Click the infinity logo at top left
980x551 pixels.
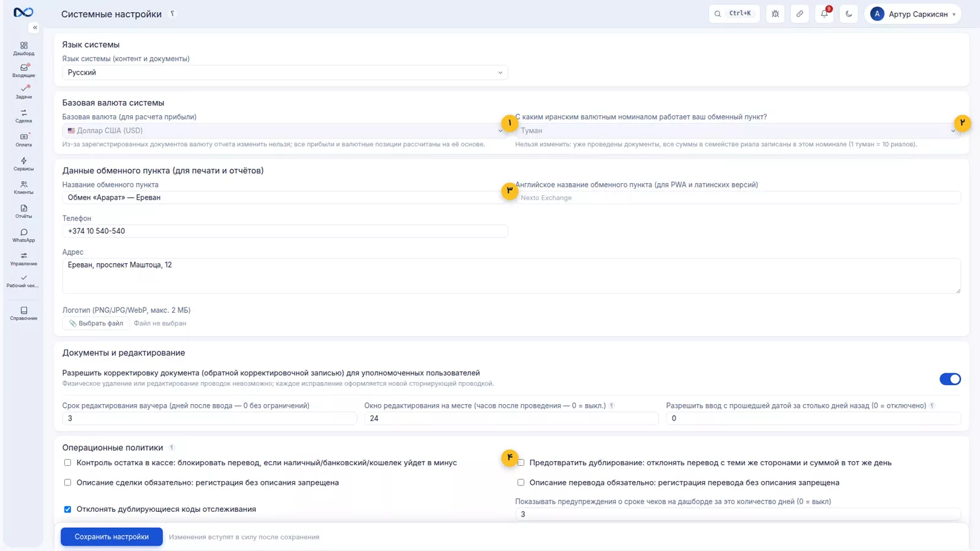[x=23, y=12]
